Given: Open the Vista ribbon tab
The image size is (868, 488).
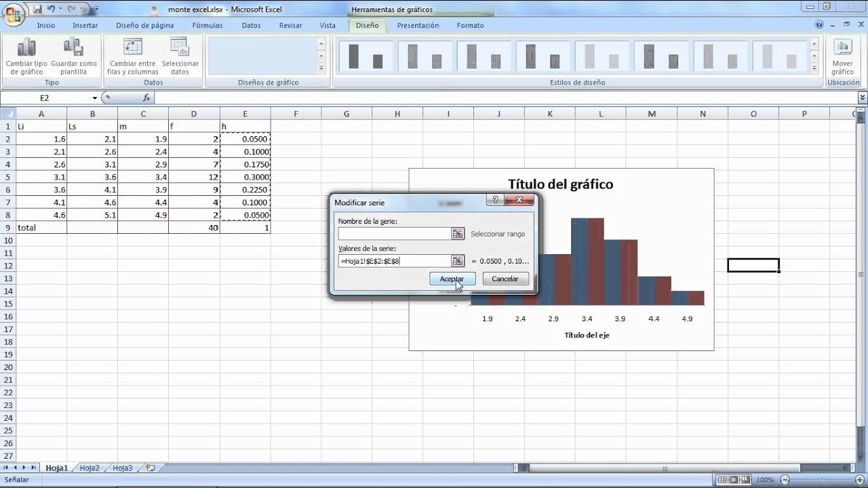Looking at the screenshot, I should point(328,25).
